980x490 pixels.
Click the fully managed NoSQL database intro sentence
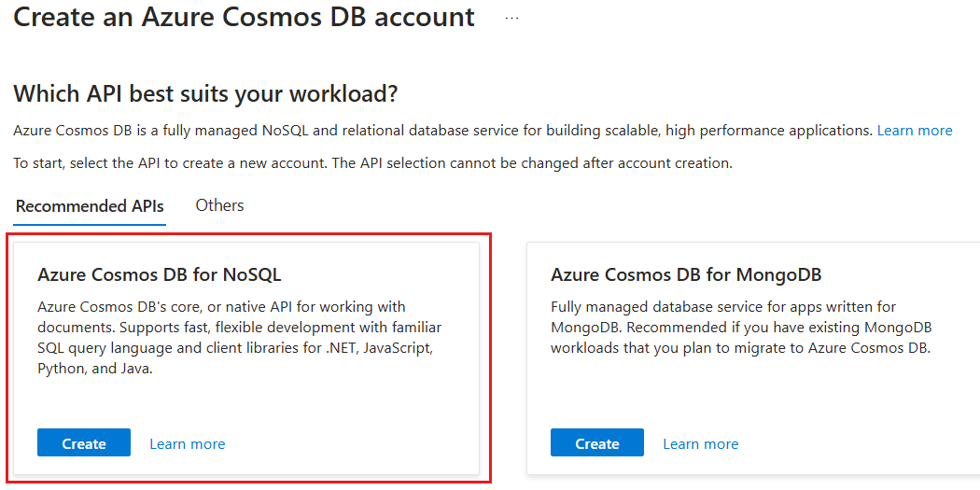coord(442,131)
